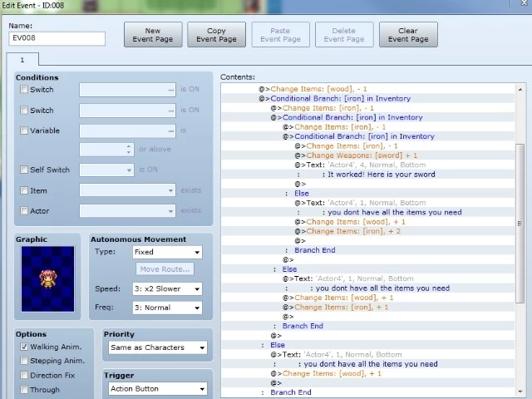Uncheck the Walking Anim. option
The height and width of the screenshot is (399, 532).
point(24,347)
